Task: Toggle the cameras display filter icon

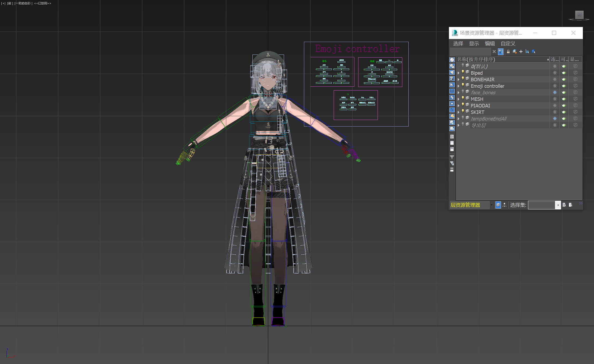Action: coord(452,79)
